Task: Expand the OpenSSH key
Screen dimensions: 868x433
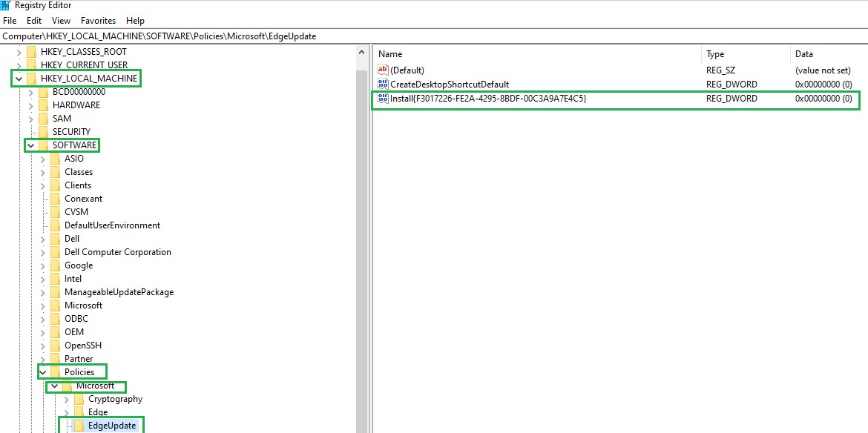Action: click(x=43, y=345)
